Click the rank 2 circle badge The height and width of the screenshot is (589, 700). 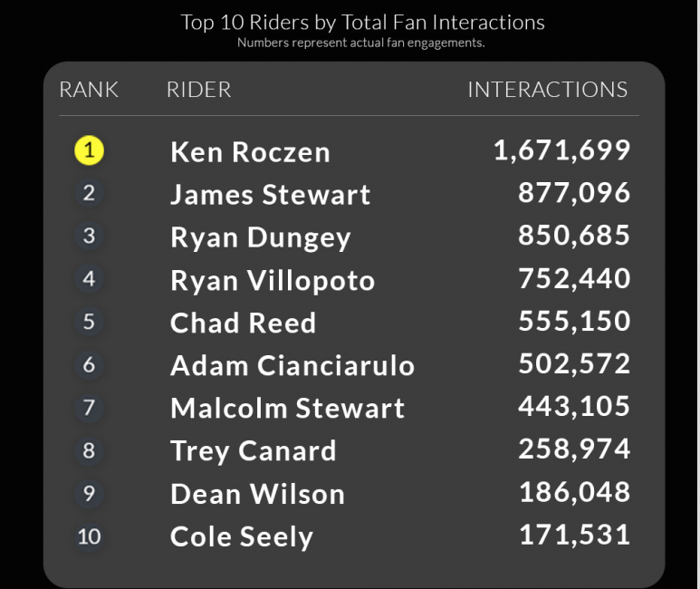click(x=89, y=193)
